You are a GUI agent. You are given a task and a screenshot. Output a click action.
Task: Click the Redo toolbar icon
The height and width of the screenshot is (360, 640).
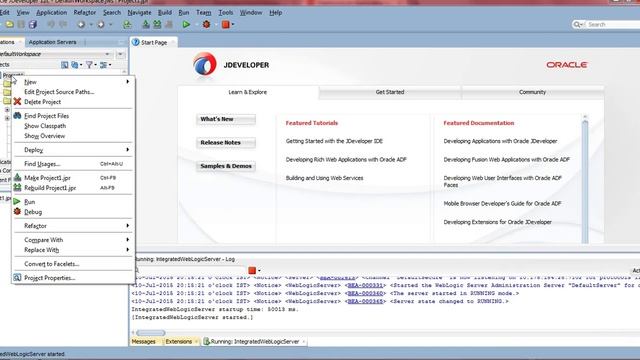click(x=63, y=24)
